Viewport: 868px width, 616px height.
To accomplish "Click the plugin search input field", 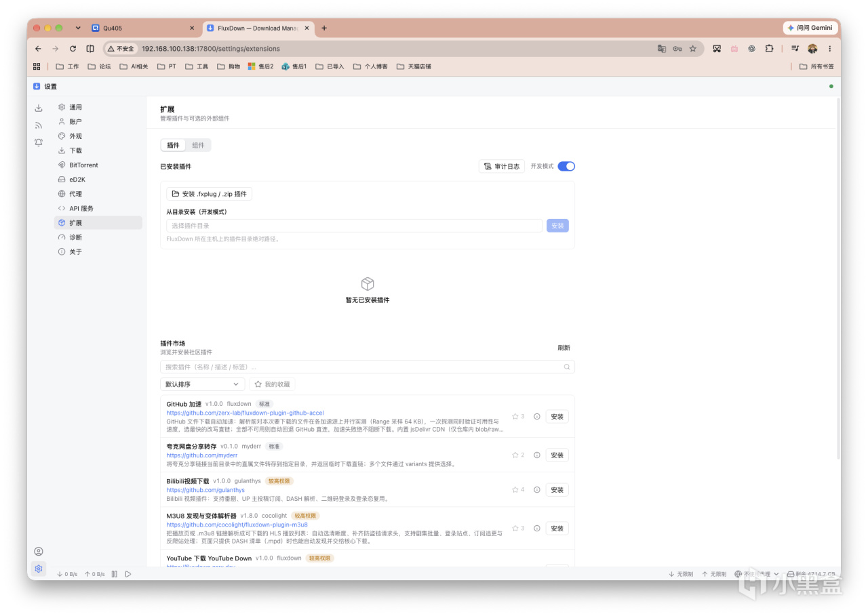I will tap(367, 367).
